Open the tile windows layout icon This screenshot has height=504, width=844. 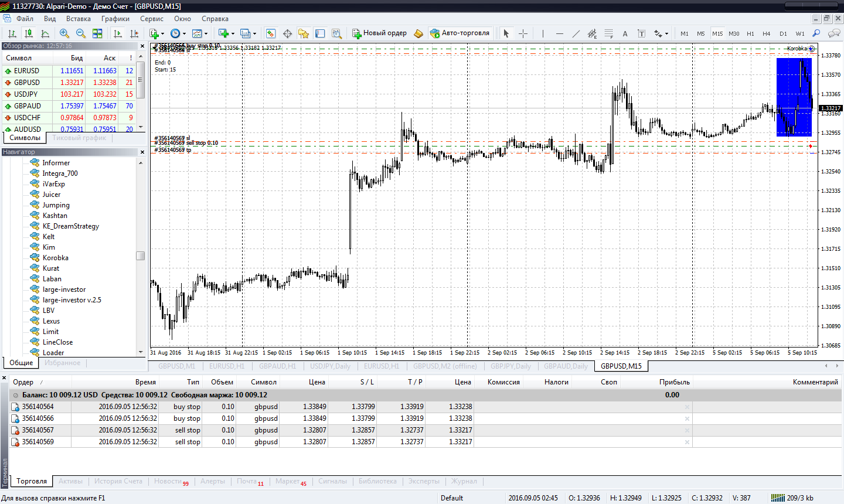point(97,33)
